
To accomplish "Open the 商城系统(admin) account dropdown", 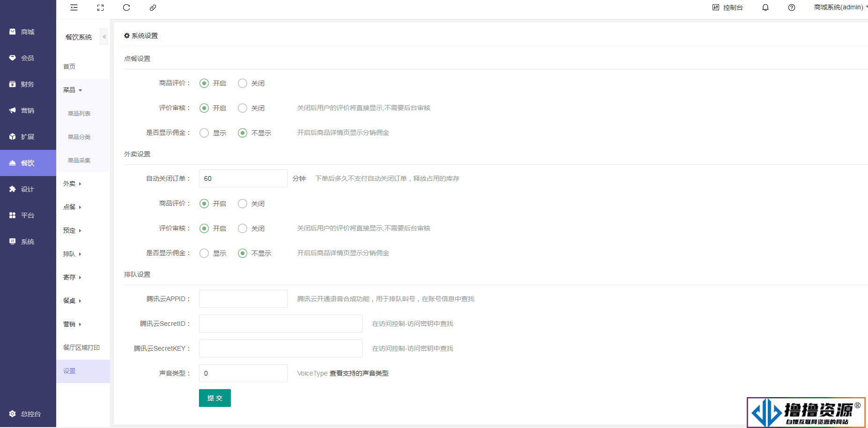I will pyautogui.click(x=840, y=7).
